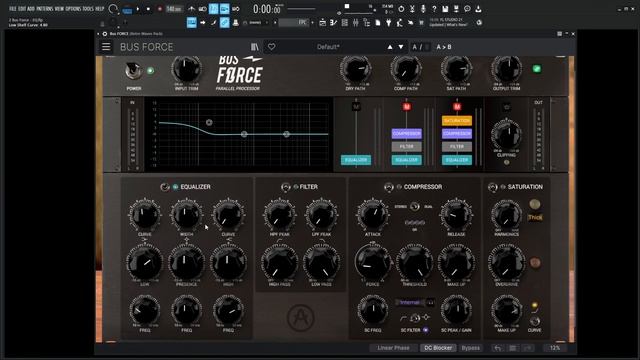Viewport: 640px width, 360px height.
Task: Select the Equalizer block in the dry path
Action: tap(356, 160)
